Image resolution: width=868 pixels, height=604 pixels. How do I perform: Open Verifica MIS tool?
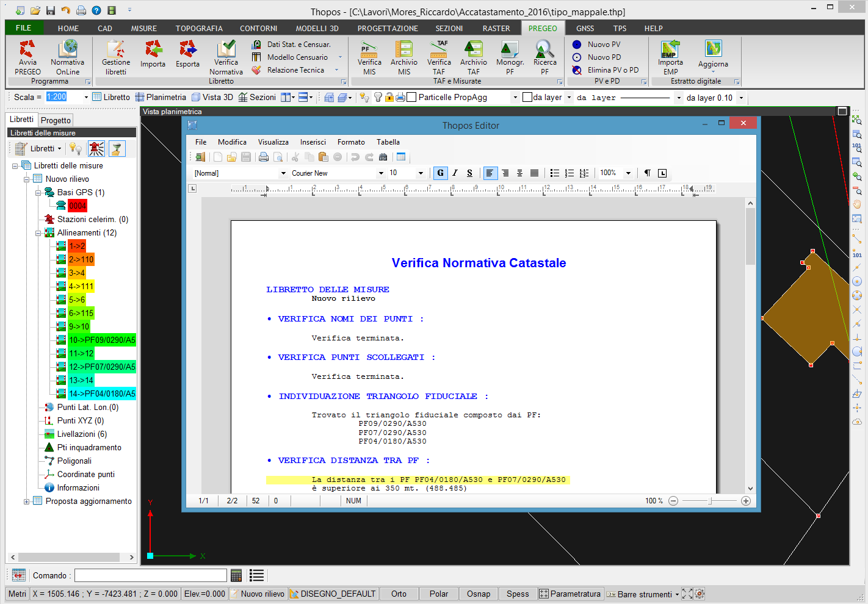pyautogui.click(x=369, y=57)
